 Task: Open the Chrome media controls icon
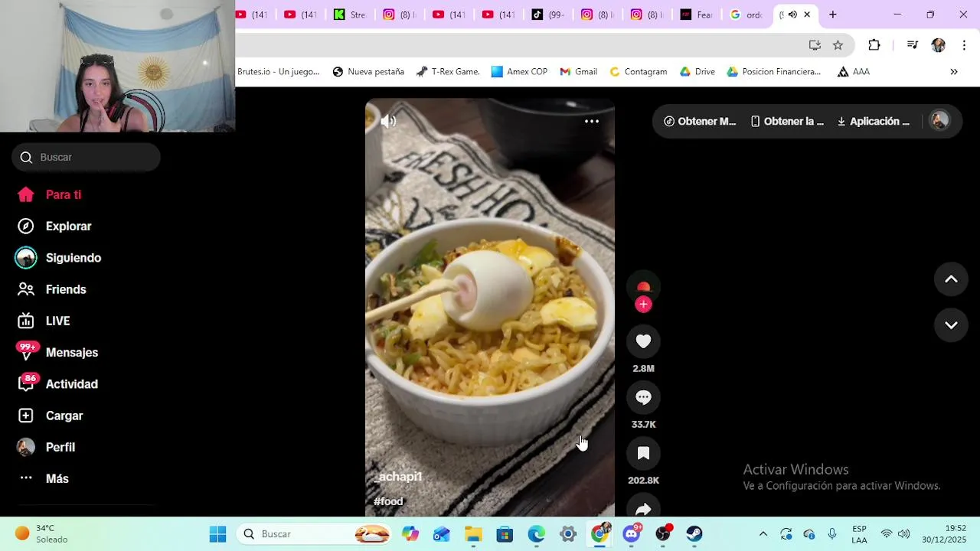pos(913,45)
